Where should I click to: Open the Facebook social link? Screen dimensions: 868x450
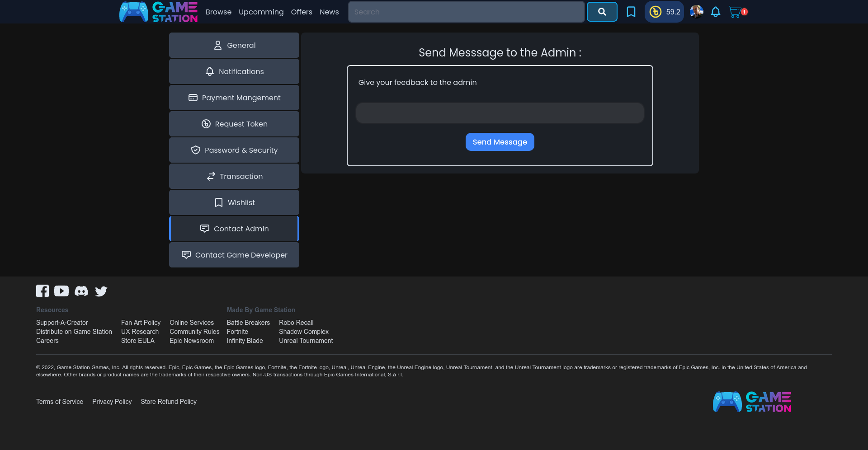[42, 291]
